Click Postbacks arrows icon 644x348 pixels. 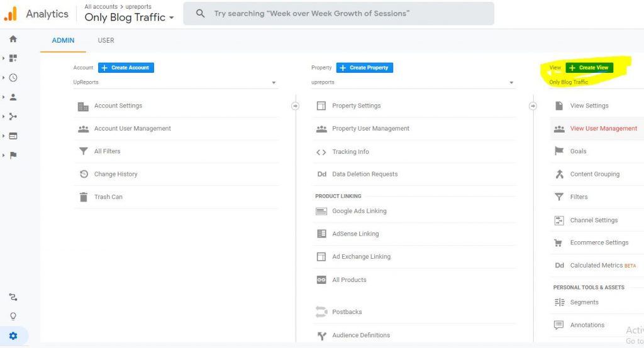pyautogui.click(x=321, y=312)
